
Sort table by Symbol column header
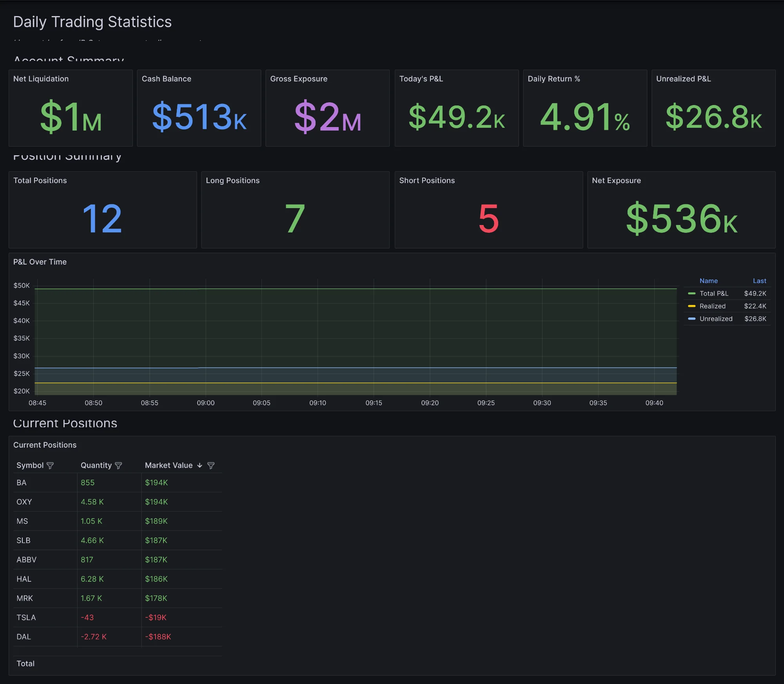point(30,465)
